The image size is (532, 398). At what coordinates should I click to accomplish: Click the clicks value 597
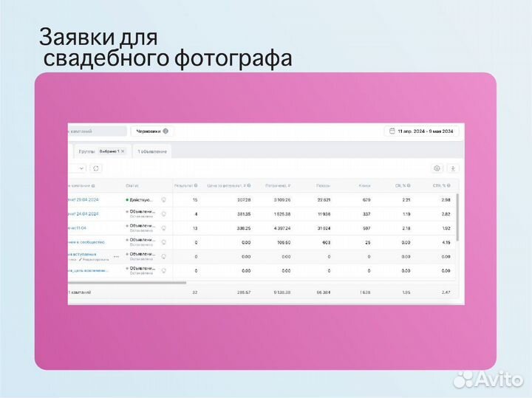(x=366, y=228)
